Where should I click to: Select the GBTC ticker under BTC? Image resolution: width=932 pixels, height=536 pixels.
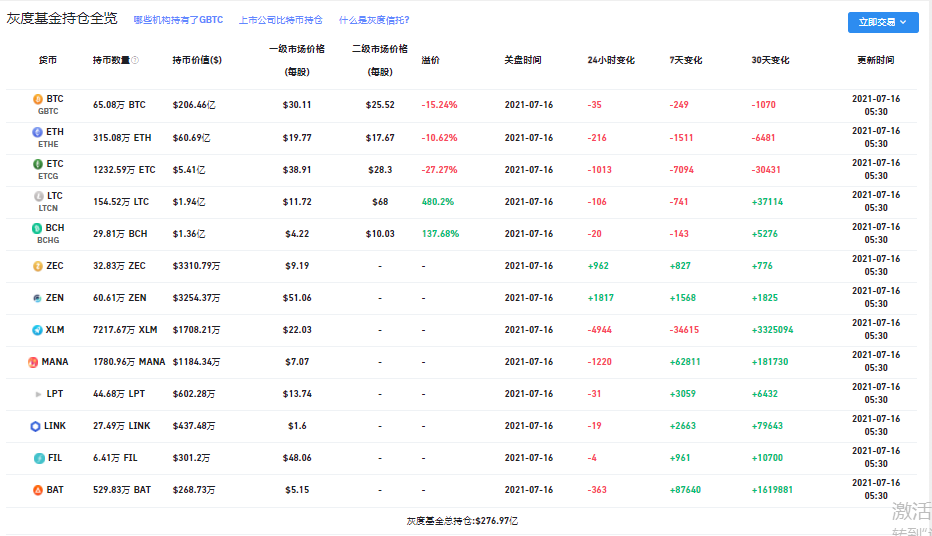click(48, 111)
